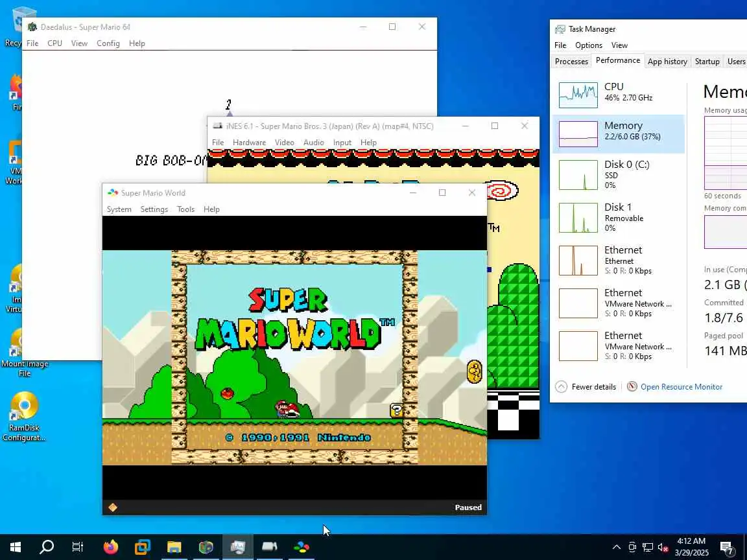Viewport: 747px width, 560px height.
Task: Open RamDisk Configuration desktop shortcut
Action: (24, 416)
